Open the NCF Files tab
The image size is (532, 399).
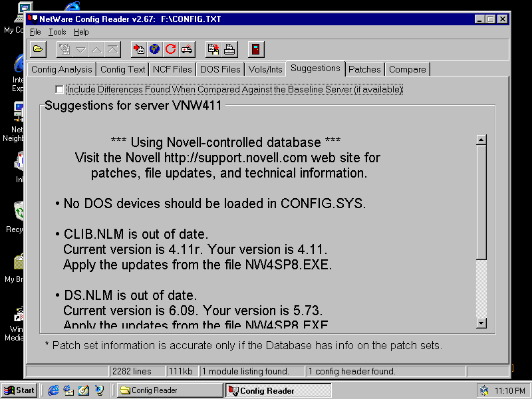(172, 69)
